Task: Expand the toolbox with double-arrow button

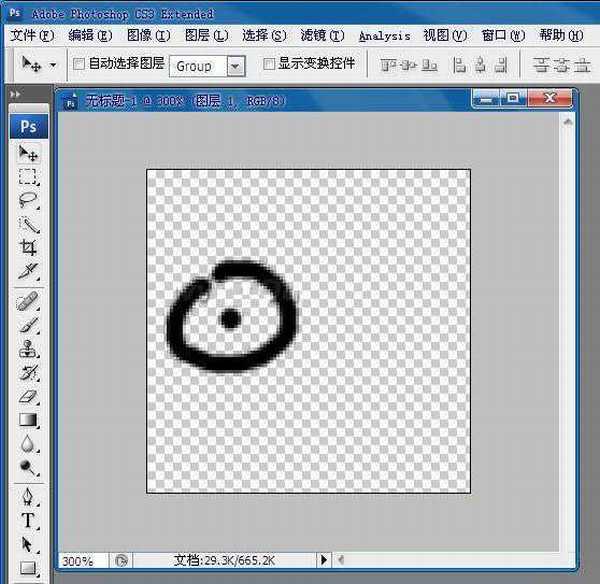Action: pyautogui.click(x=15, y=94)
